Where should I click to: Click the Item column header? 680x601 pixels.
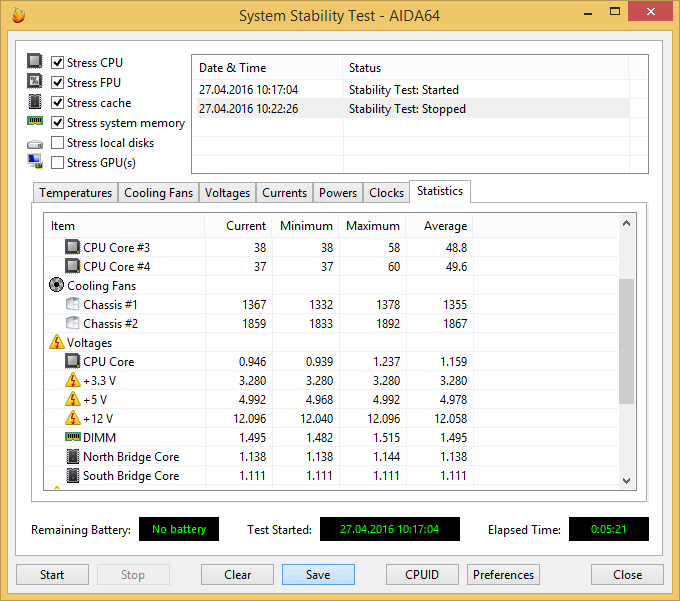[x=124, y=226]
